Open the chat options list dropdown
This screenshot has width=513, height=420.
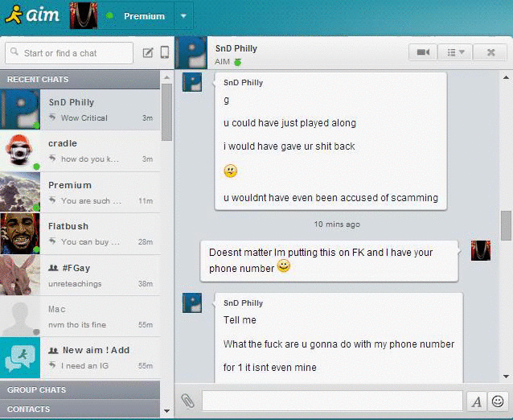455,52
